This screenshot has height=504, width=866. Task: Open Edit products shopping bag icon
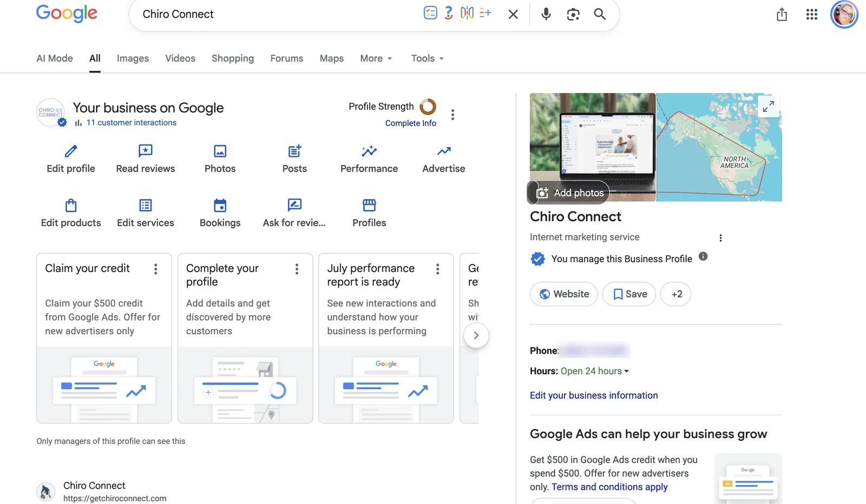click(x=71, y=205)
